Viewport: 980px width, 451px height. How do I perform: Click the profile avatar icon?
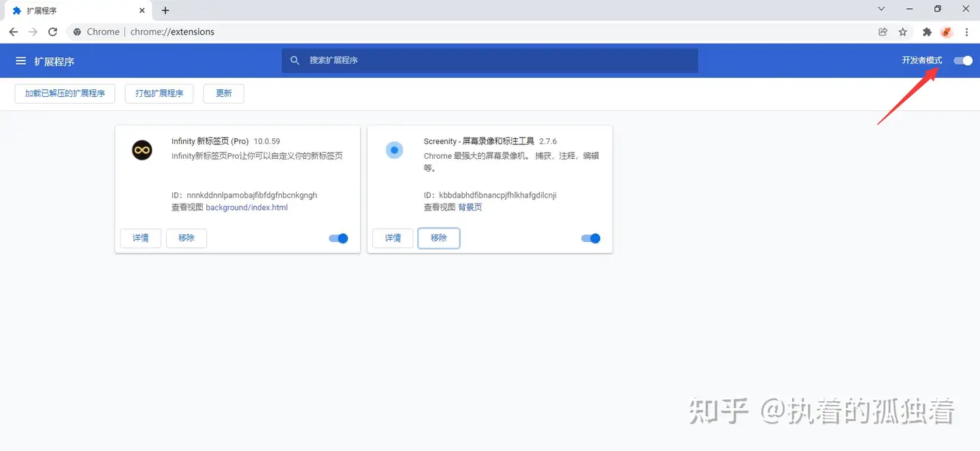pyautogui.click(x=947, y=32)
